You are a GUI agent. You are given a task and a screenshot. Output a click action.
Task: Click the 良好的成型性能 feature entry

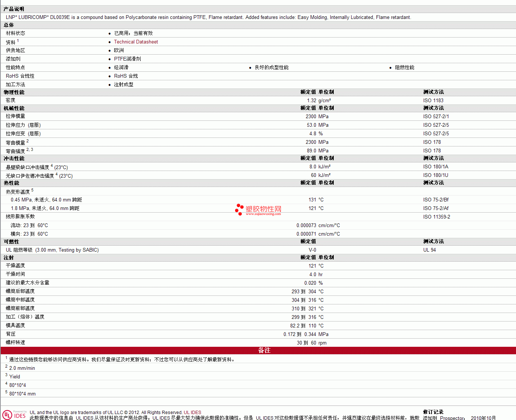click(x=272, y=68)
